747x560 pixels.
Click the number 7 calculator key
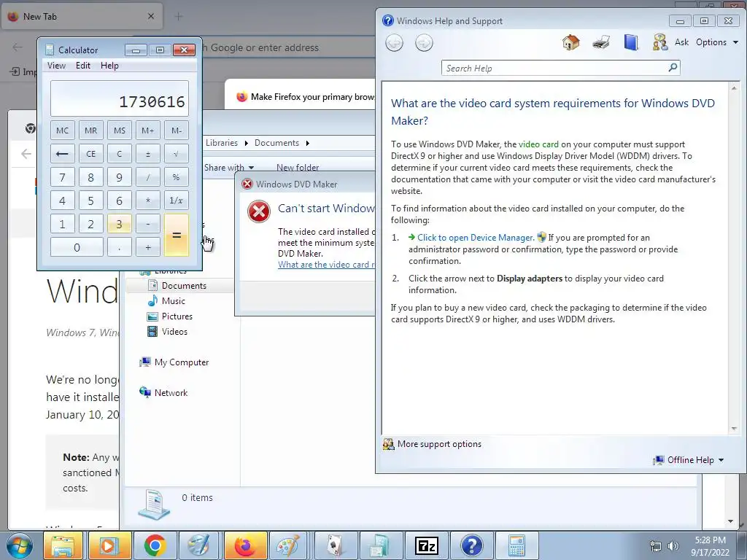[x=63, y=177]
